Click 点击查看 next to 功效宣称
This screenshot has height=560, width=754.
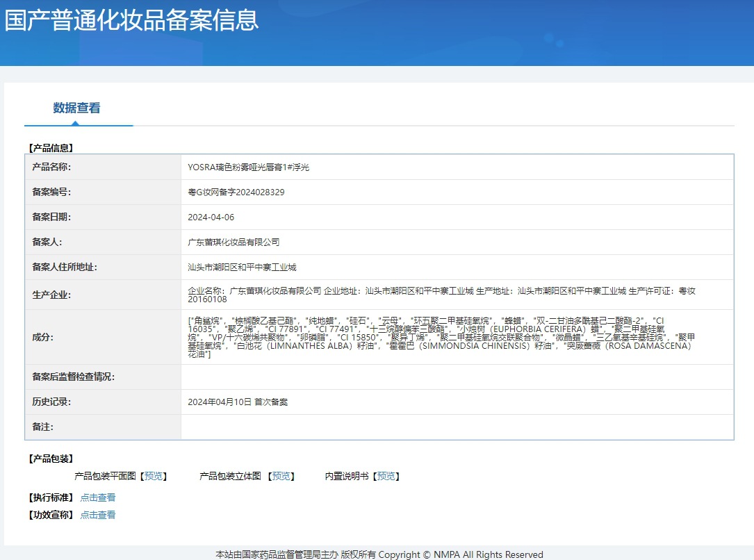[x=98, y=515]
